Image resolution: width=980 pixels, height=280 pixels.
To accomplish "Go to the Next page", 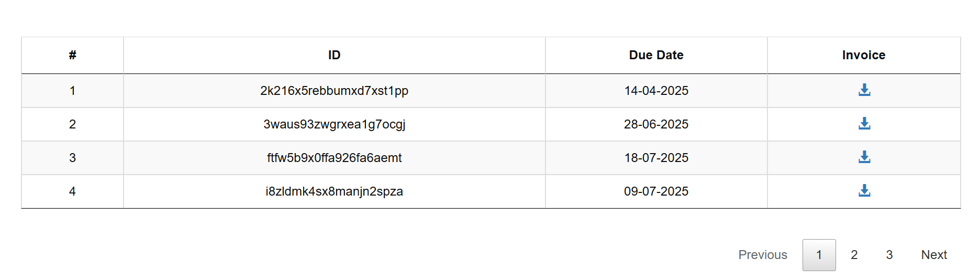I will 934,255.
